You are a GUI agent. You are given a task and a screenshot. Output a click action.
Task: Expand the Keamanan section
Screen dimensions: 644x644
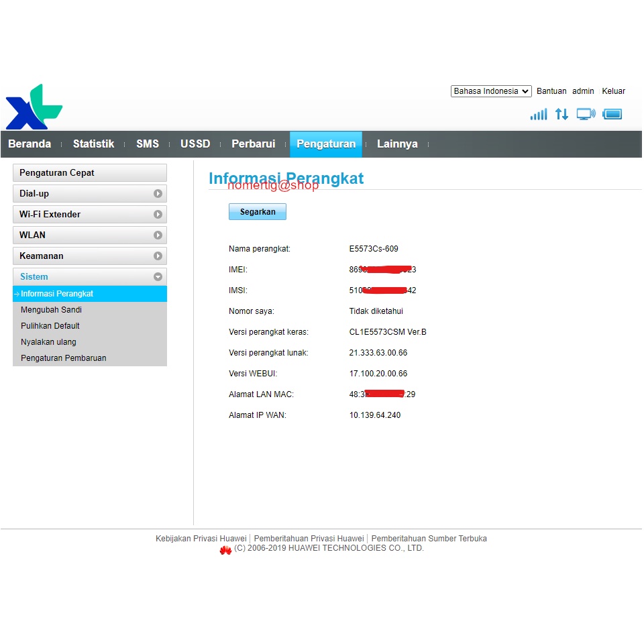click(x=89, y=256)
